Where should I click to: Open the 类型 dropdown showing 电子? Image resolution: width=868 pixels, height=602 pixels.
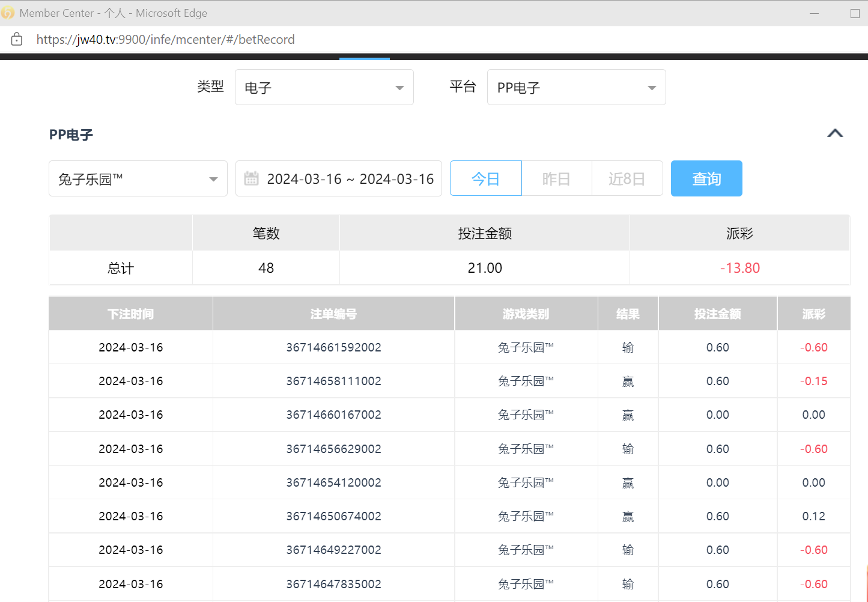pos(324,87)
